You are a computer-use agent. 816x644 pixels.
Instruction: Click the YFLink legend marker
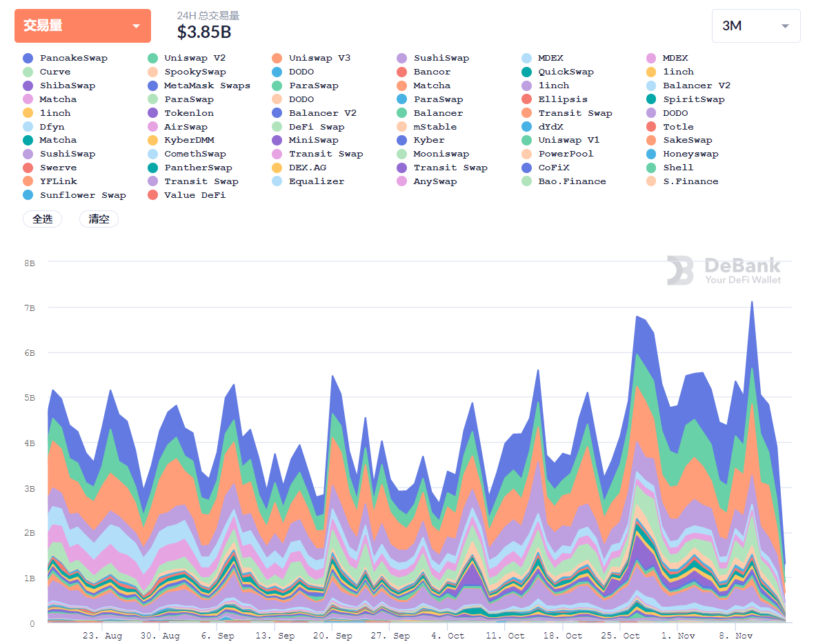click(x=28, y=181)
